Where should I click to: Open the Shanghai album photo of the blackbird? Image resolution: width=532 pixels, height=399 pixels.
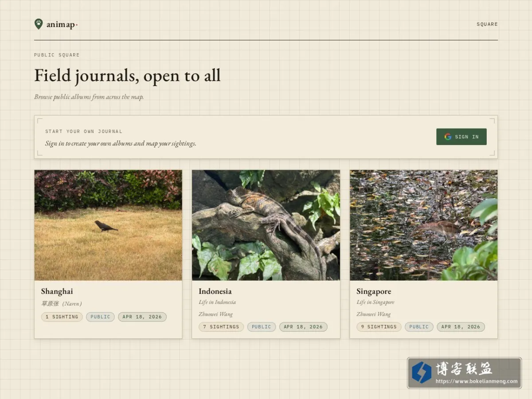click(x=108, y=225)
